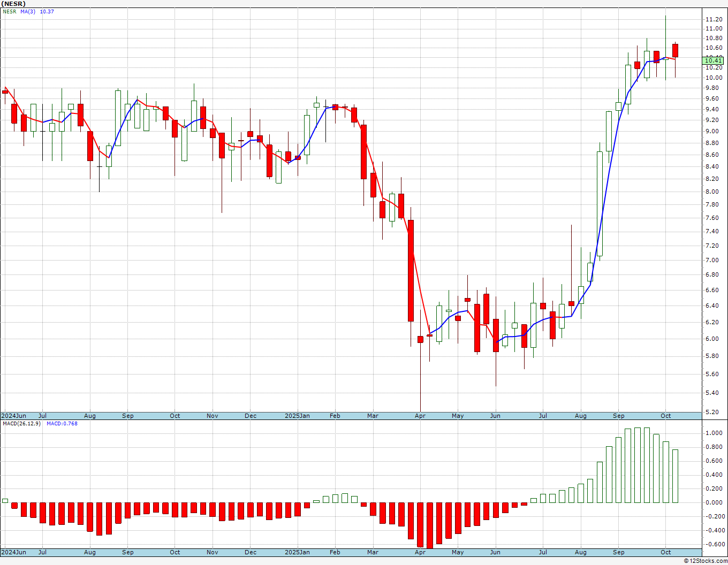Click the 9.00 price axis label
Screen dimensions: 728x565
click(x=712, y=132)
